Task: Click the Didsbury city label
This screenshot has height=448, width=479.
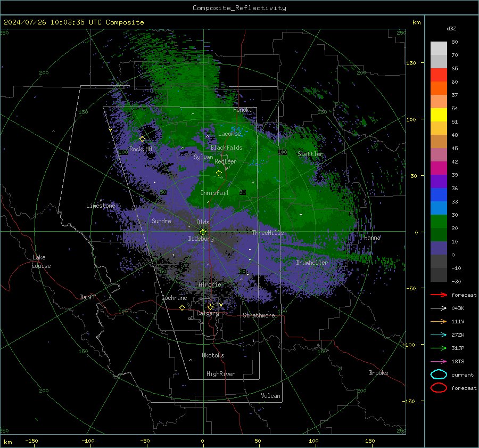Action: 201,239
